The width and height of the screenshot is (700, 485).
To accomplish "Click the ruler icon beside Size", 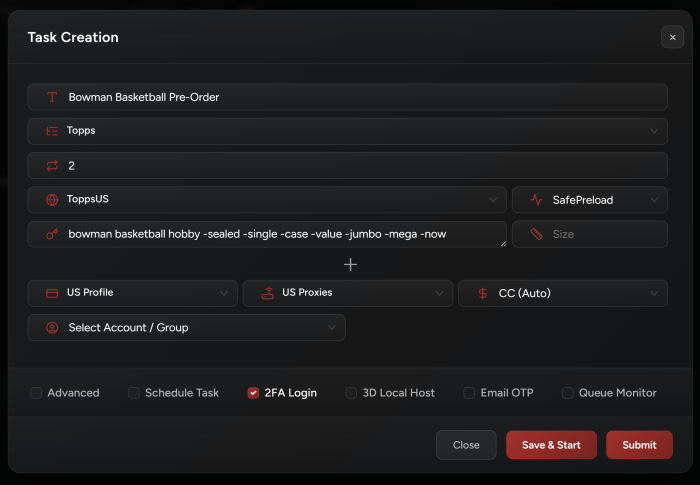I will click(536, 234).
